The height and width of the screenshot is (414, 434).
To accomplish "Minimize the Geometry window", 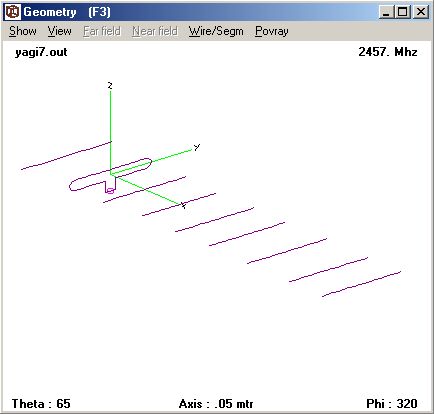I will point(386,12).
